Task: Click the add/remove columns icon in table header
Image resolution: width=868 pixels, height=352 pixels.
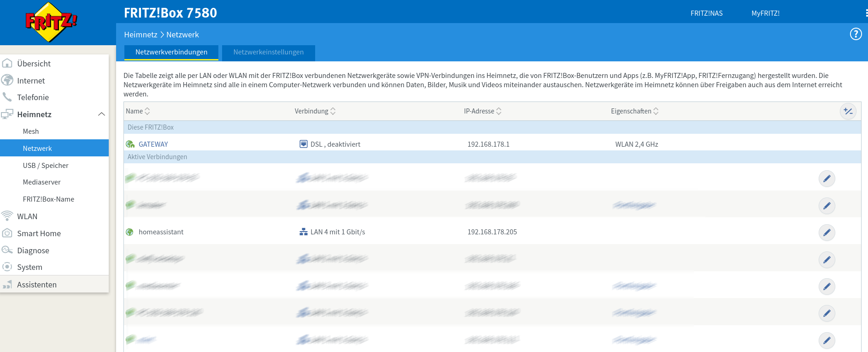Action: coord(848,111)
